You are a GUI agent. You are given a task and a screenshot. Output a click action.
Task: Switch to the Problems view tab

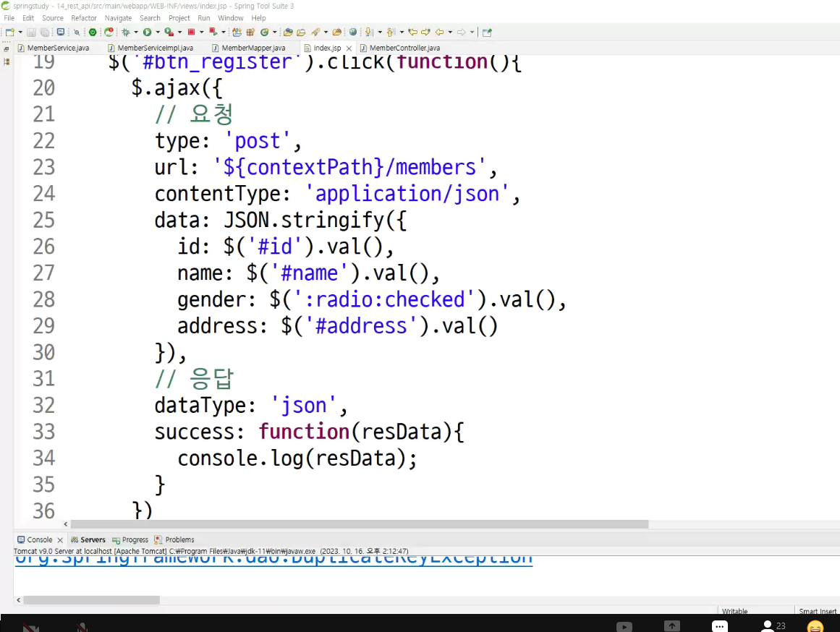[174, 539]
